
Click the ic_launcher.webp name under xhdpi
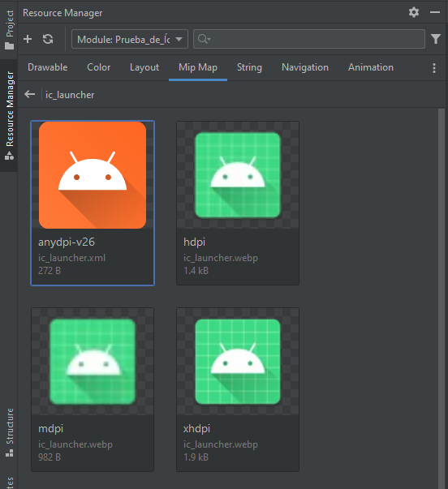[221, 444]
